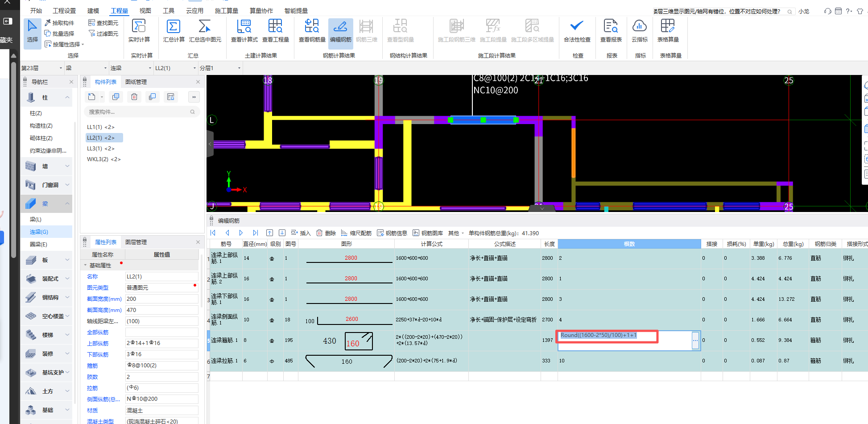Open 查看计算式
Screen dimensions: 868x424
pyautogui.click(x=244, y=31)
